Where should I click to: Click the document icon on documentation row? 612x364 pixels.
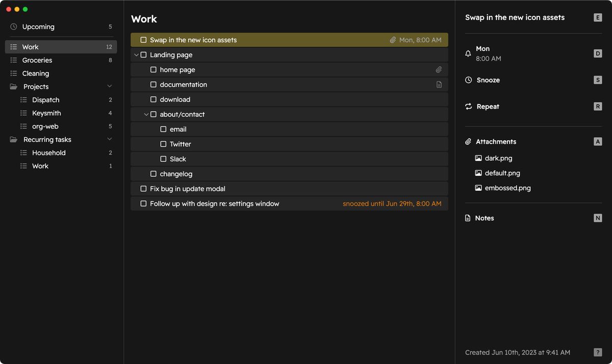(x=439, y=84)
